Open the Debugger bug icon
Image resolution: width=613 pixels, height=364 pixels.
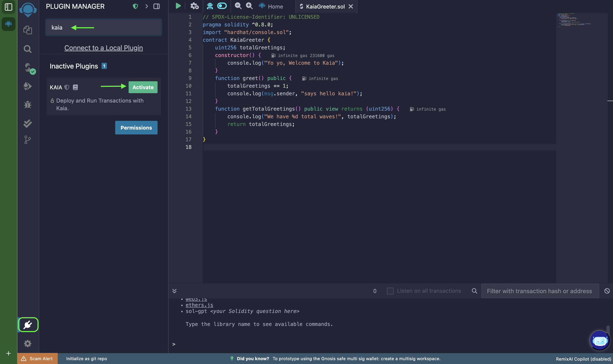pyautogui.click(x=28, y=105)
